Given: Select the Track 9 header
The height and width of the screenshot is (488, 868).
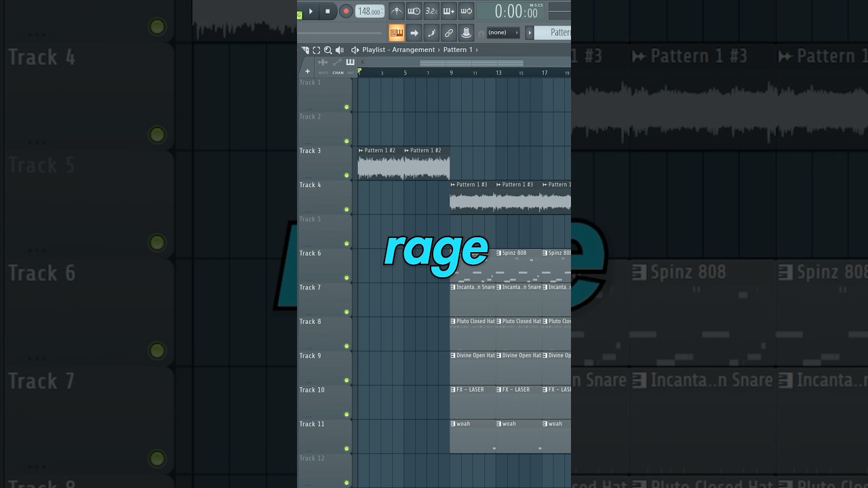Looking at the screenshot, I should point(325,367).
